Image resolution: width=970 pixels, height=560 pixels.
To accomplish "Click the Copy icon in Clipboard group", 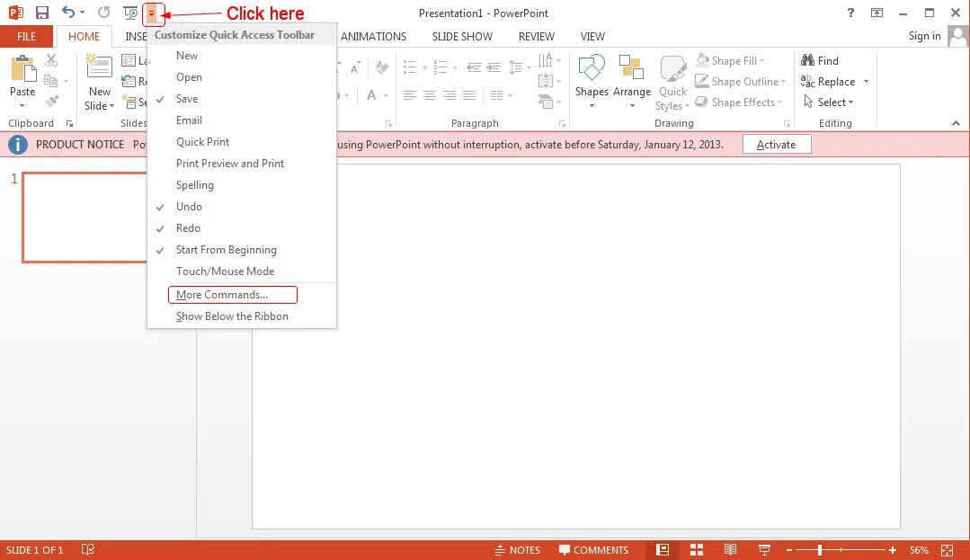I will (51, 80).
